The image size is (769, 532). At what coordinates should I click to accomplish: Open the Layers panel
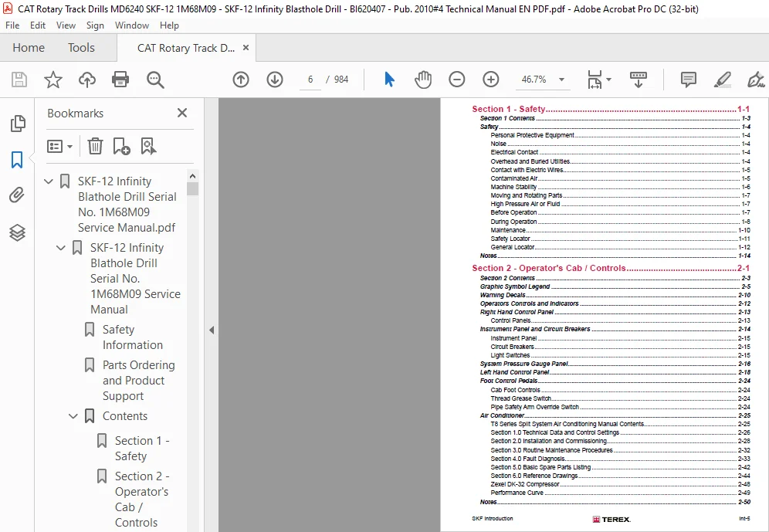coord(17,232)
